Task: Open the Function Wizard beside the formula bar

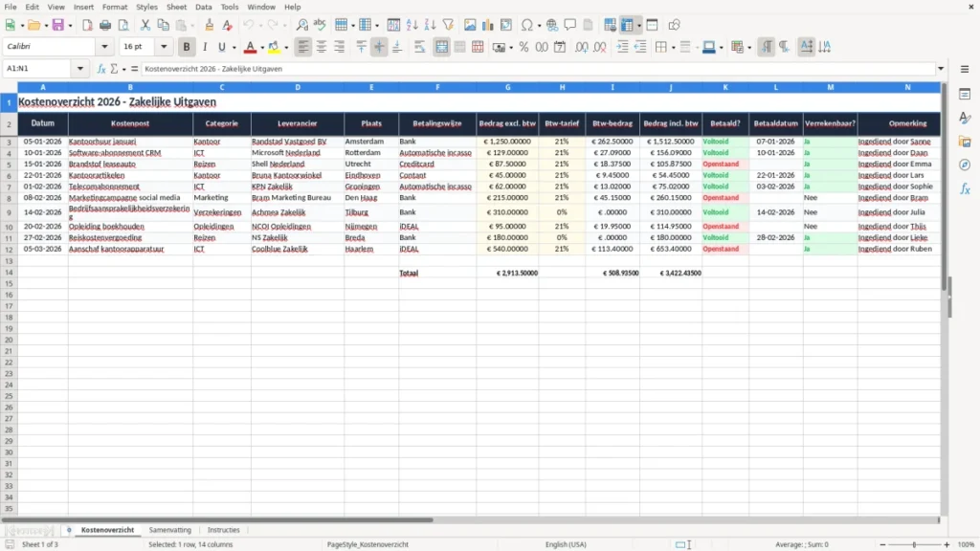Action: pyautogui.click(x=101, y=69)
